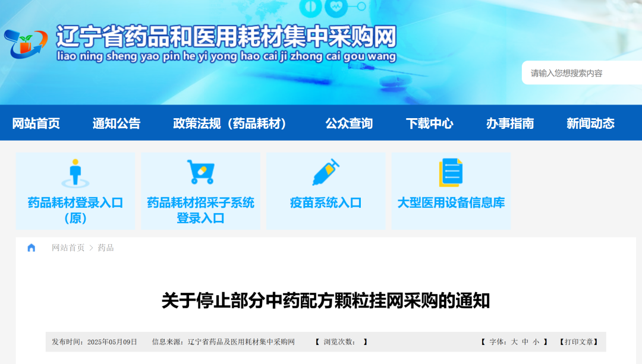Open 政策法规（药品耗材）menu item
Image resolution: width=642 pixels, height=364 pixels.
point(229,123)
